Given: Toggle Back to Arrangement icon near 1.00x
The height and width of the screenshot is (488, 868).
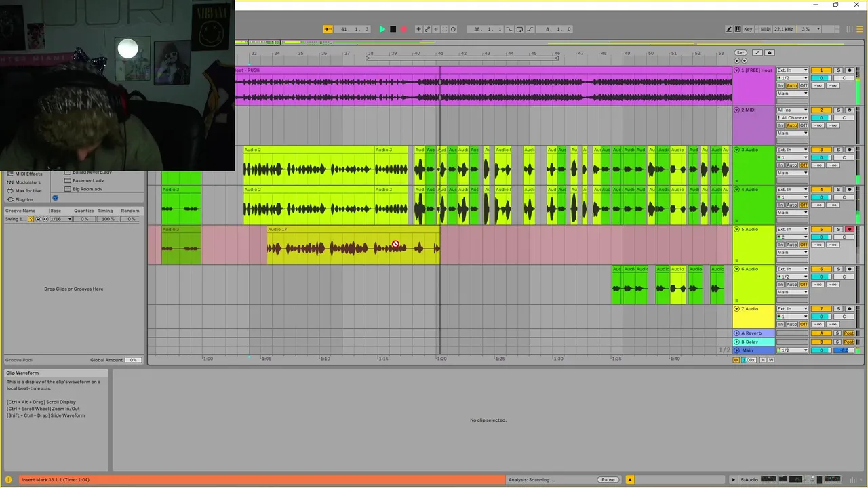Looking at the screenshot, I should tap(736, 360).
